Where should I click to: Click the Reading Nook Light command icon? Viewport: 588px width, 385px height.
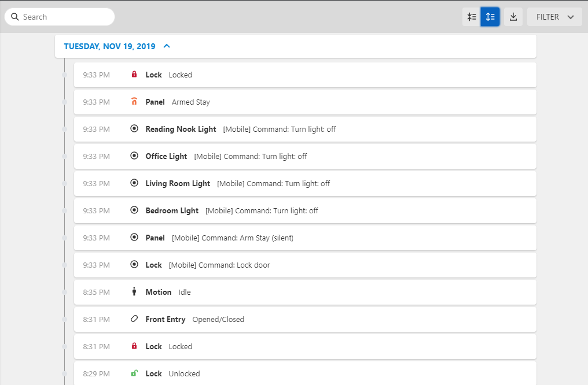[134, 128]
